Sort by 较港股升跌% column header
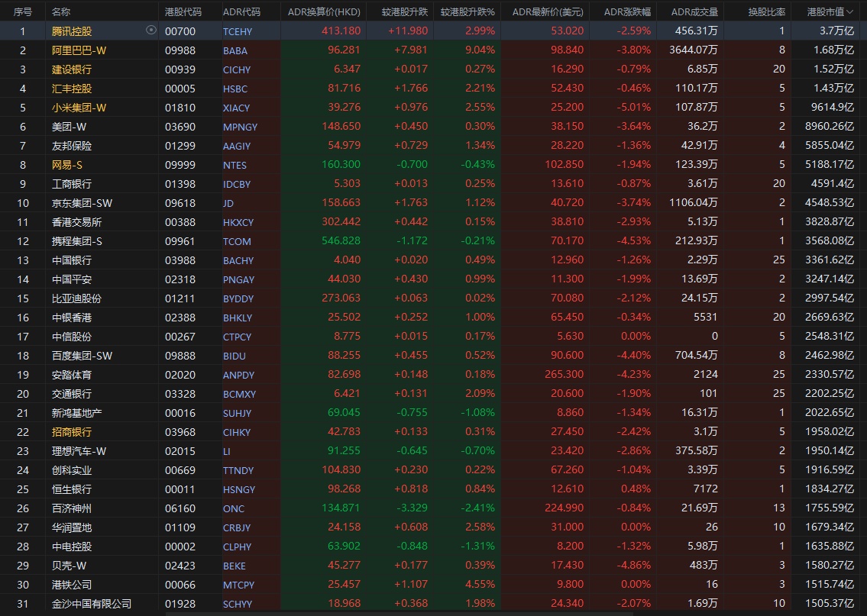 (x=467, y=12)
